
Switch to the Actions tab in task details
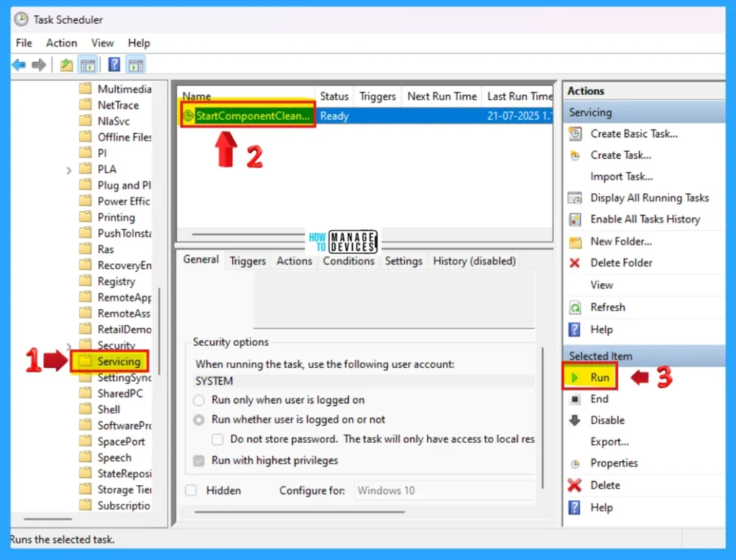click(294, 261)
